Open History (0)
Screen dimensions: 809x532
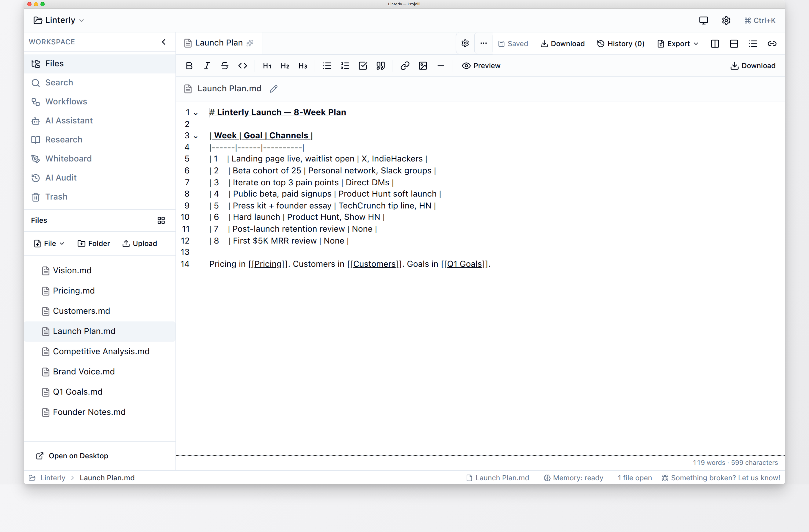point(621,44)
